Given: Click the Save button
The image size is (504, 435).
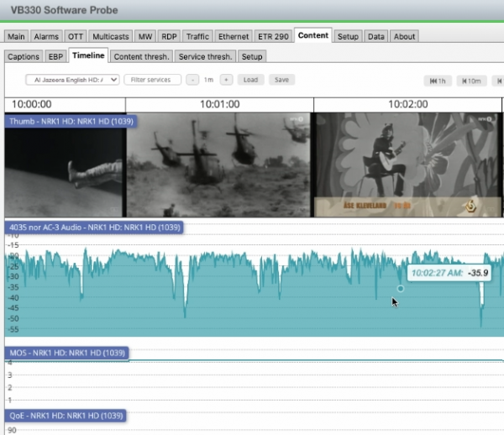Looking at the screenshot, I should point(281,80).
